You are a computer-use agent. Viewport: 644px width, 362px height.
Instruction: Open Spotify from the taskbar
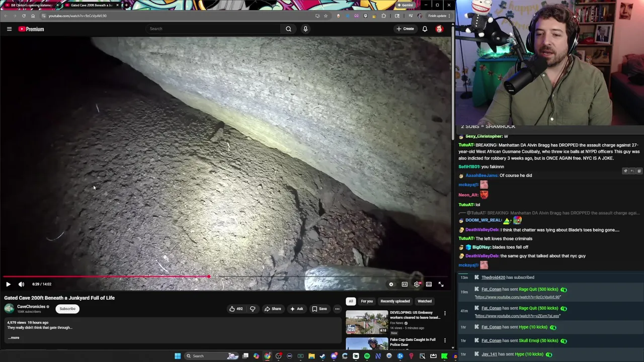(x=367, y=356)
